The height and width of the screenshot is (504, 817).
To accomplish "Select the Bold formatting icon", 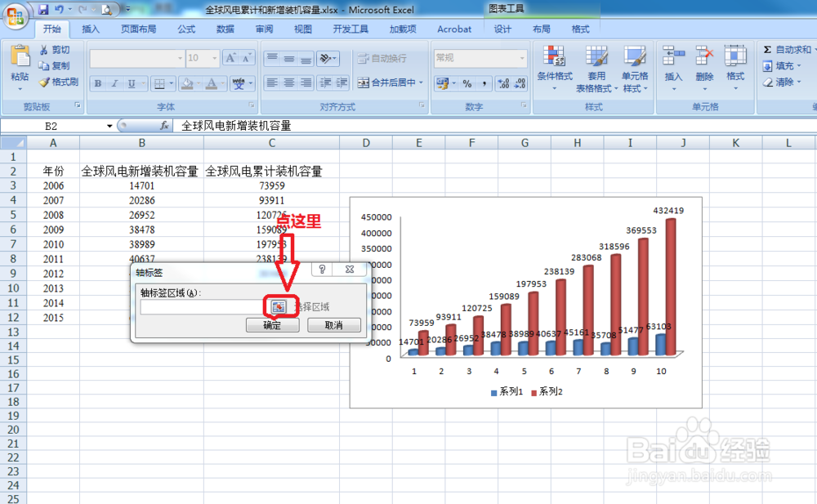I will 96,83.
